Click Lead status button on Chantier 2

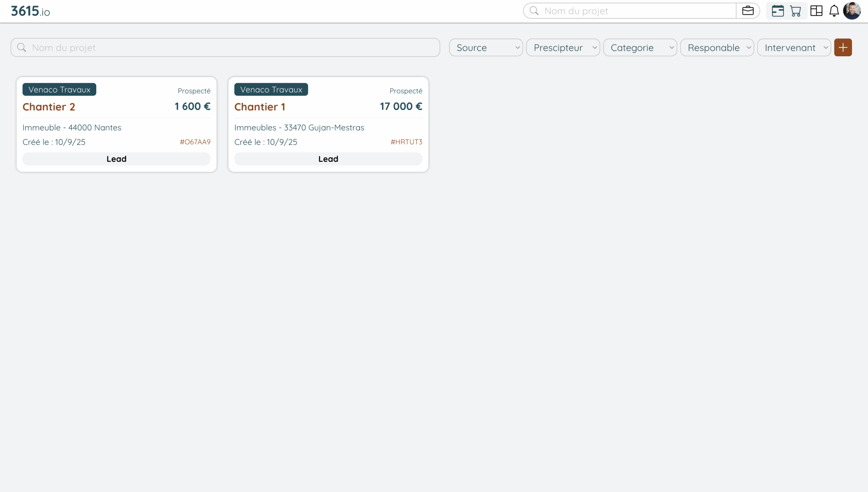(116, 159)
